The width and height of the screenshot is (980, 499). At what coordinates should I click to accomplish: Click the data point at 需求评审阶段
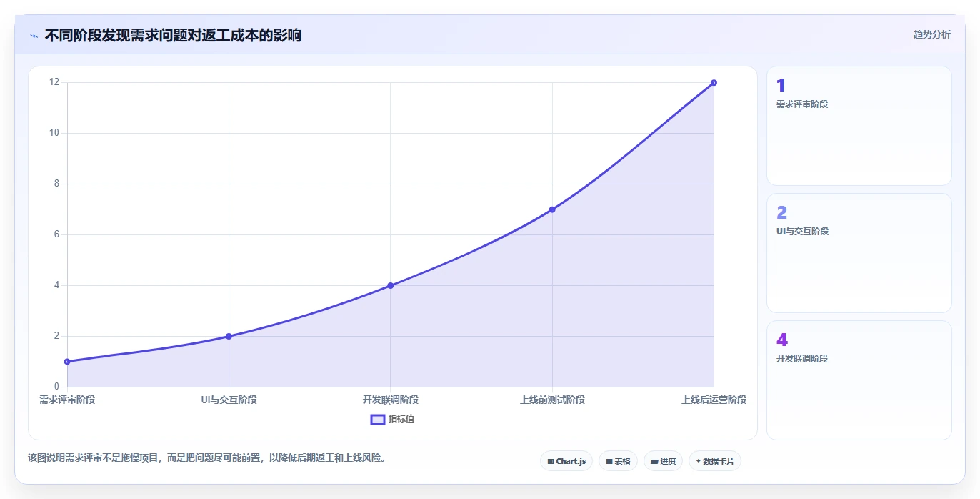(67, 362)
